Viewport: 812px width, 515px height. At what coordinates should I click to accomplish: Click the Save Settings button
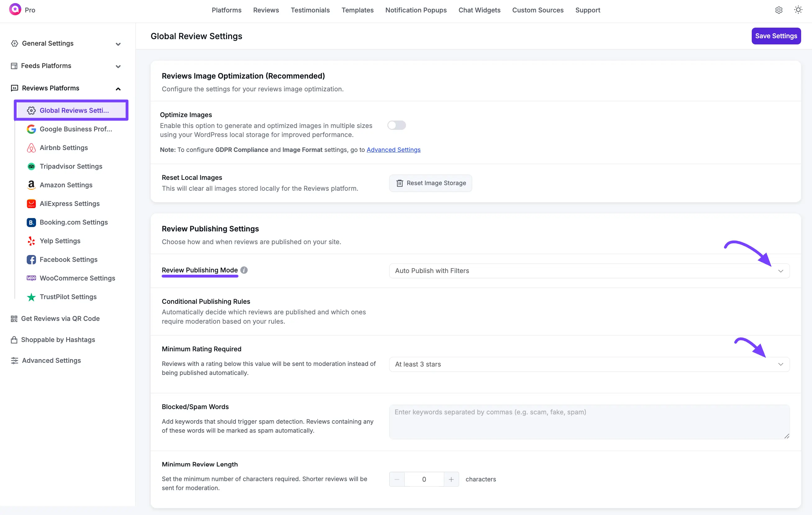776,36
